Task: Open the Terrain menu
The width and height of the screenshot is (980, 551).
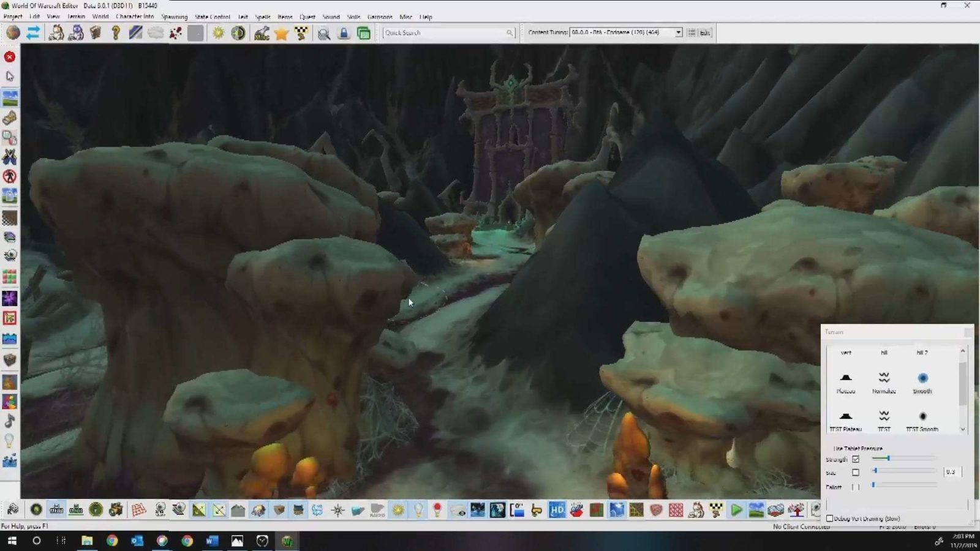Action: (x=76, y=17)
